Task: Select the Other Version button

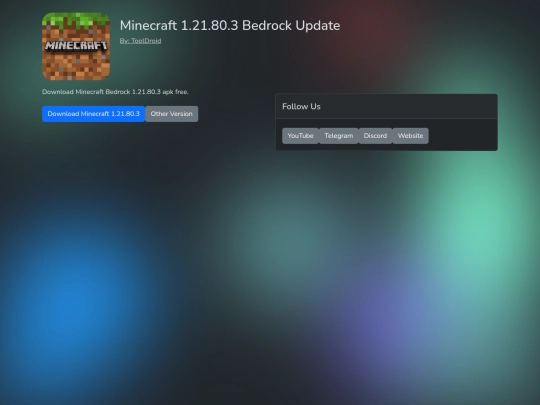Action: 172,114
